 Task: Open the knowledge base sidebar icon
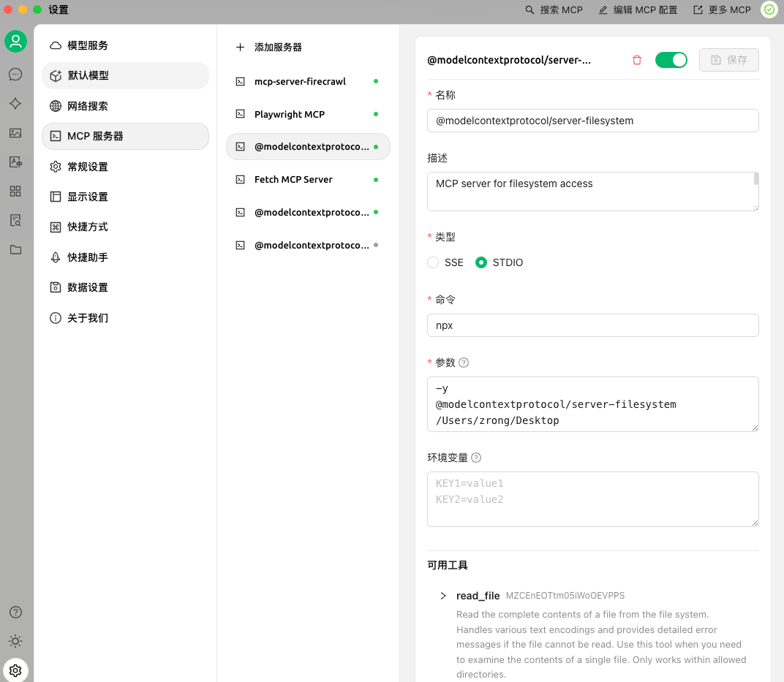tap(15, 220)
